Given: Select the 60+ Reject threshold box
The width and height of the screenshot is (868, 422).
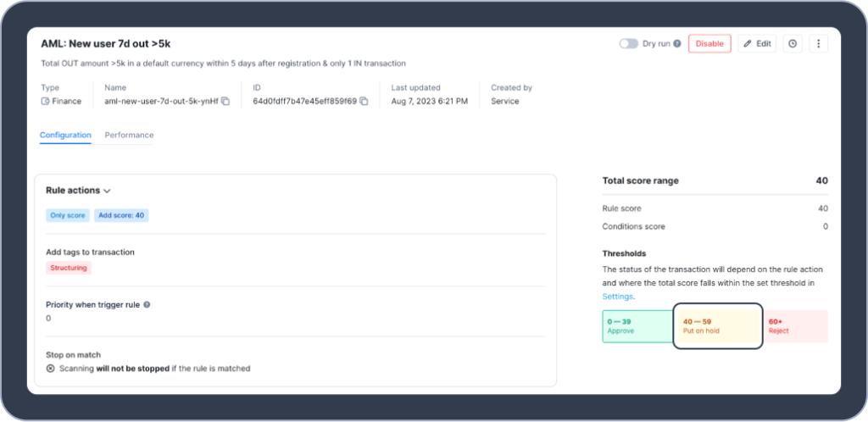Looking at the screenshot, I should point(795,326).
